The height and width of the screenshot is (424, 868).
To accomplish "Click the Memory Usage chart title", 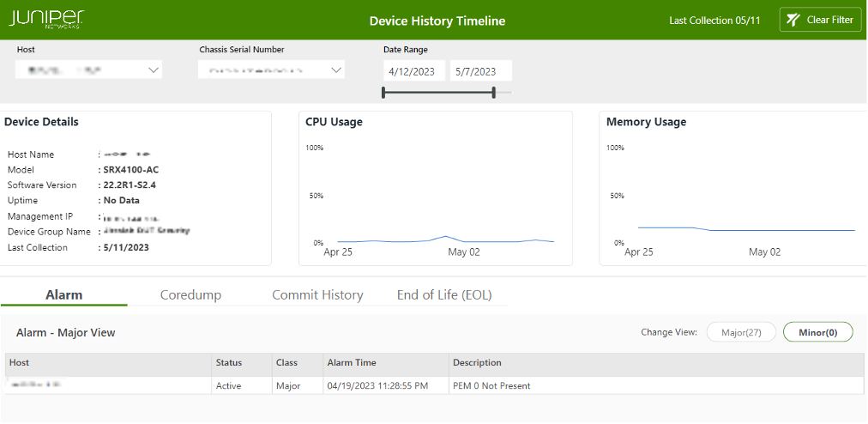I will point(646,122).
